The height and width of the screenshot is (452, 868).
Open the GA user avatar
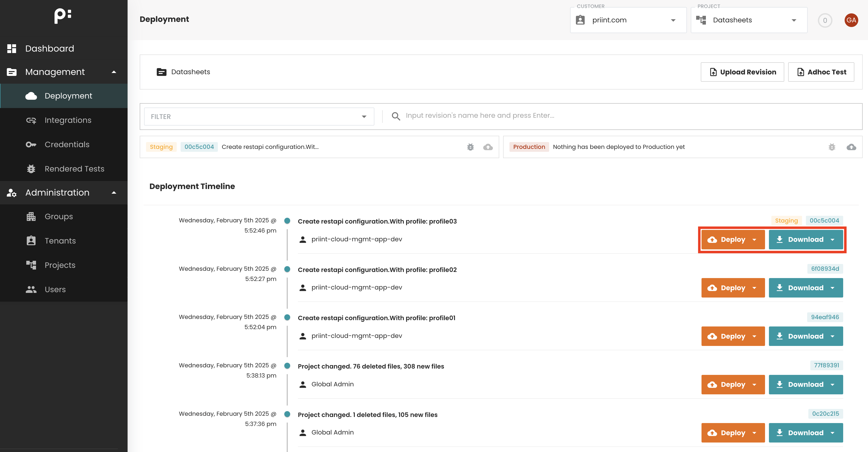[x=852, y=20]
